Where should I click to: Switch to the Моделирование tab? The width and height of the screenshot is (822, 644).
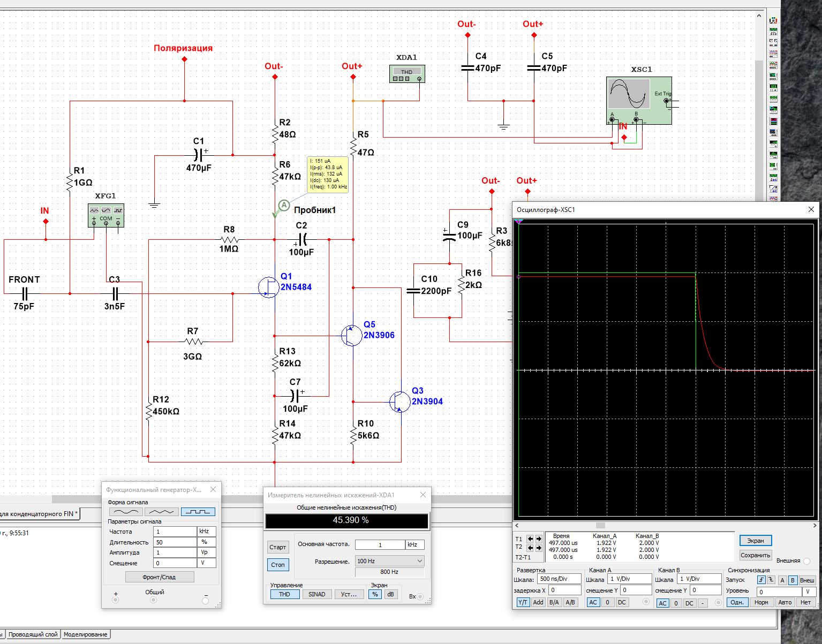click(x=86, y=634)
